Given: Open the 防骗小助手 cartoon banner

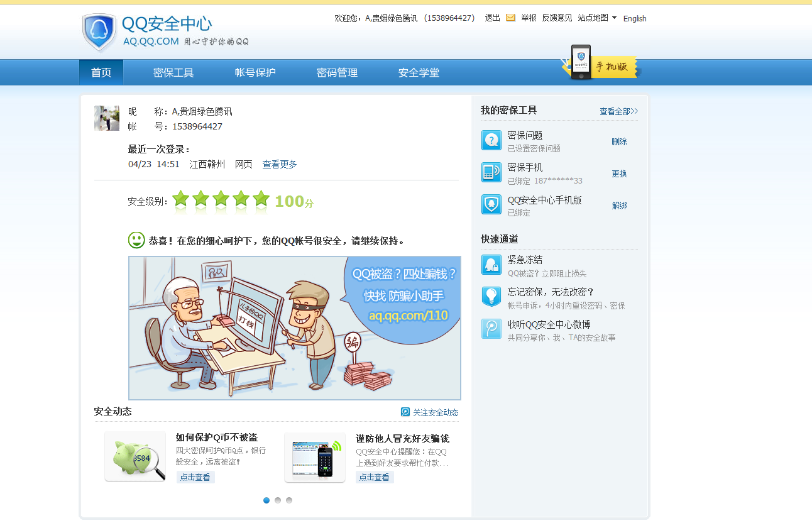Looking at the screenshot, I should tap(295, 328).
